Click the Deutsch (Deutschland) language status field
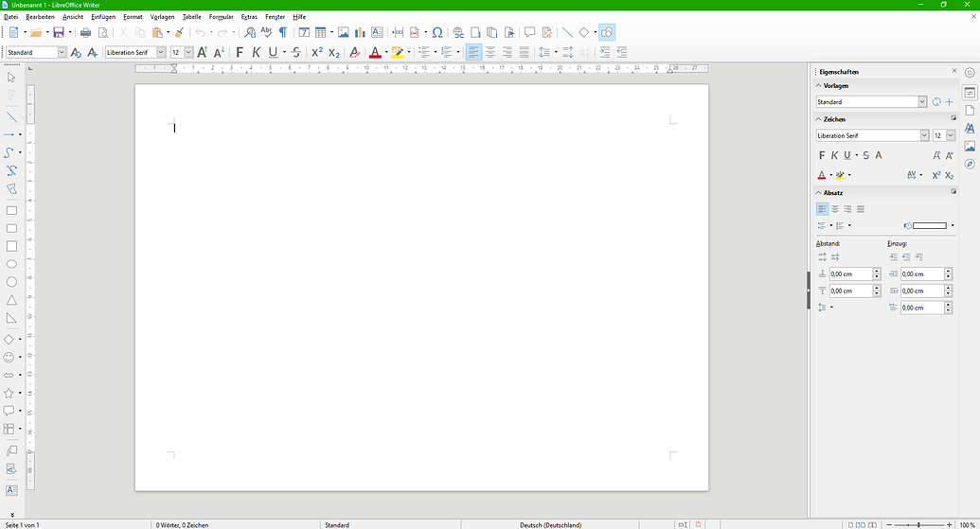This screenshot has height=529, width=980. point(550,524)
